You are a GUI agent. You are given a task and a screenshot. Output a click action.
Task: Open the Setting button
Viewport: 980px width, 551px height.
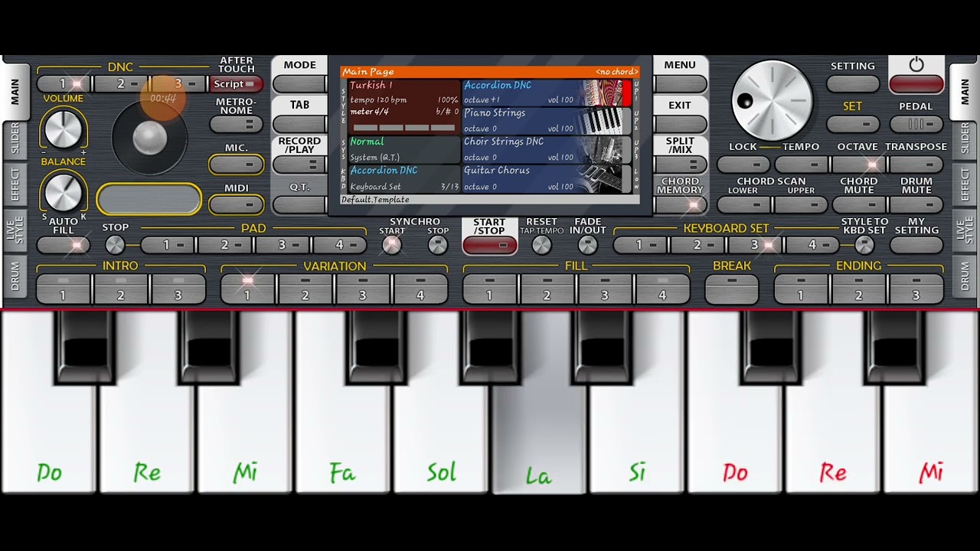(x=853, y=83)
